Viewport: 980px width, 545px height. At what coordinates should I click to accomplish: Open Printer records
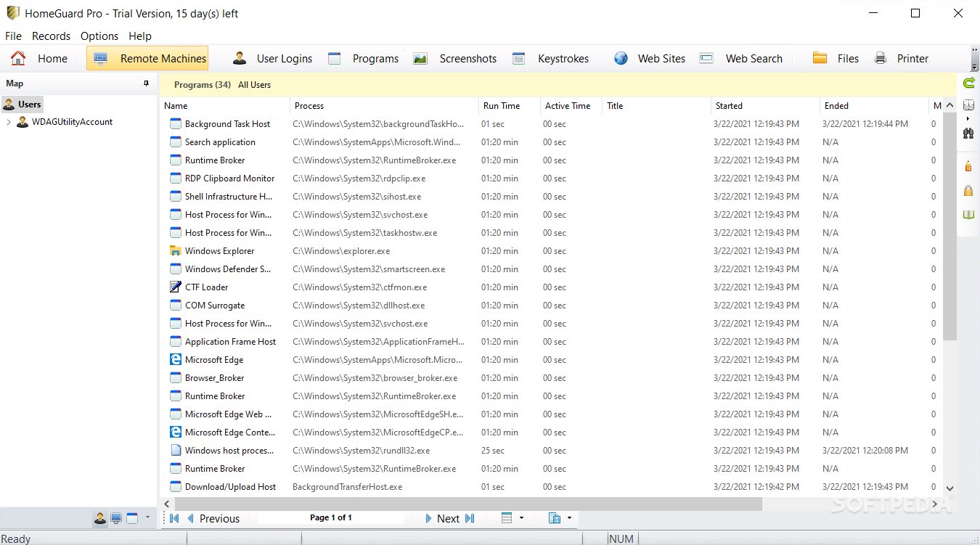(902, 59)
